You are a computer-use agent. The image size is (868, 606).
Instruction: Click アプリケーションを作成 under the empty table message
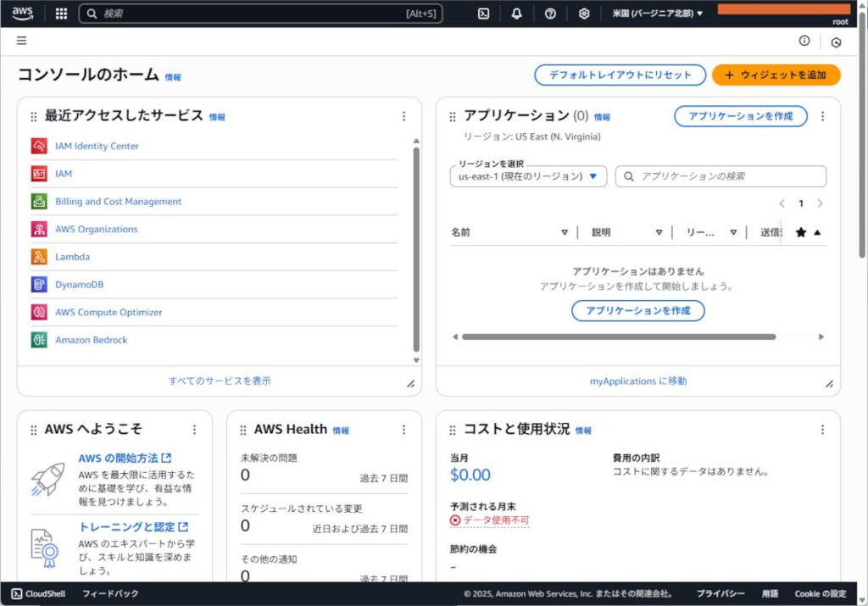click(637, 310)
